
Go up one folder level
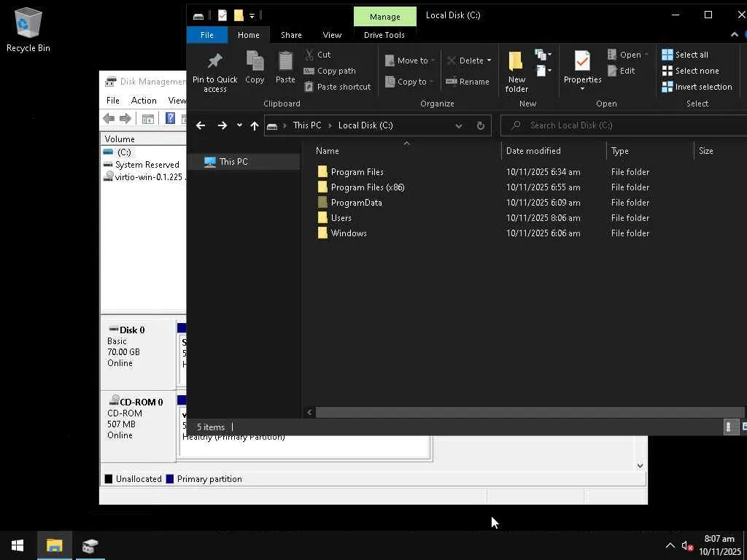255,125
